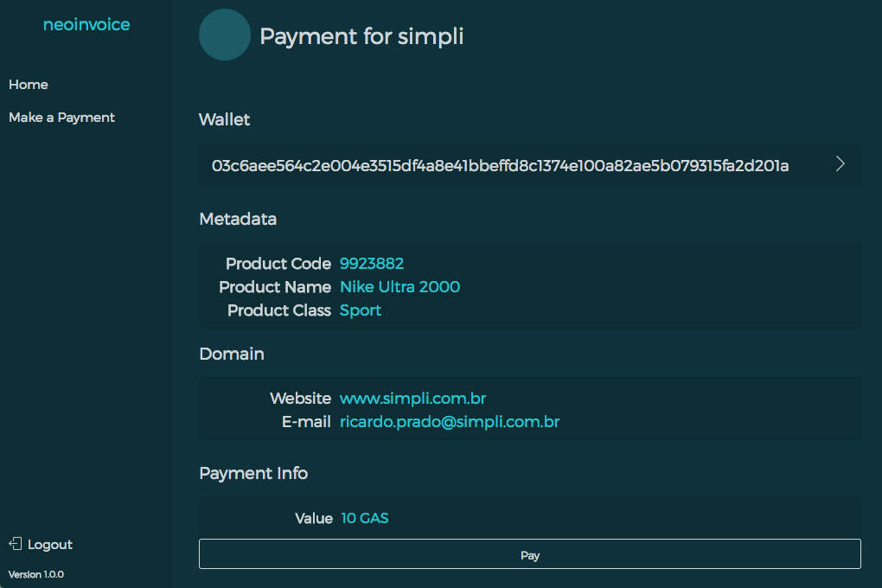This screenshot has width=882, height=588.
Task: Click the ricardo.prado@simpli.com.br email link
Action: [x=450, y=422]
